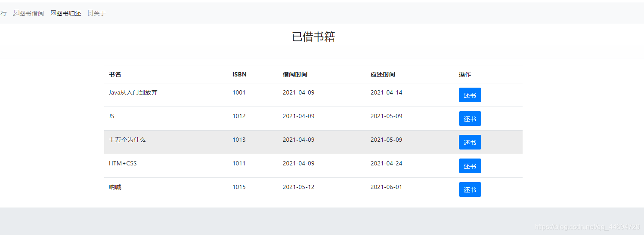The width and height of the screenshot is (644, 235).
Task: Return the book Java从入门到放弃
Action: [x=470, y=95]
